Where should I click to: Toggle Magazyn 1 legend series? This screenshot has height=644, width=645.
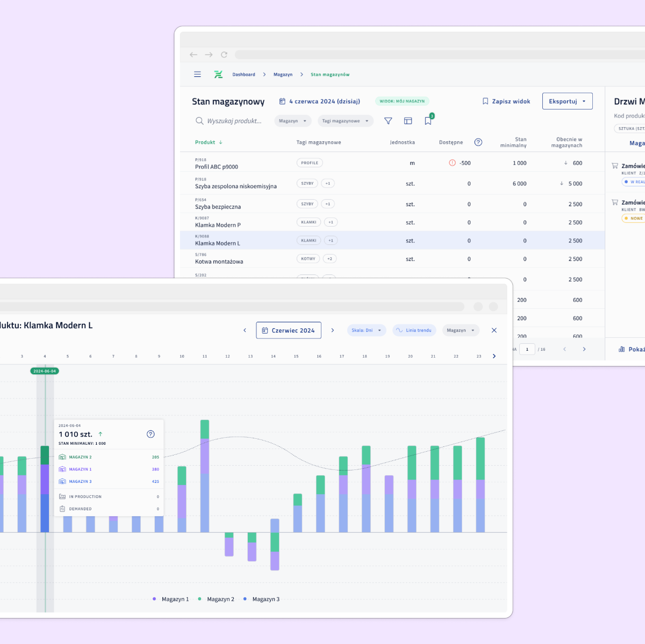point(171,599)
